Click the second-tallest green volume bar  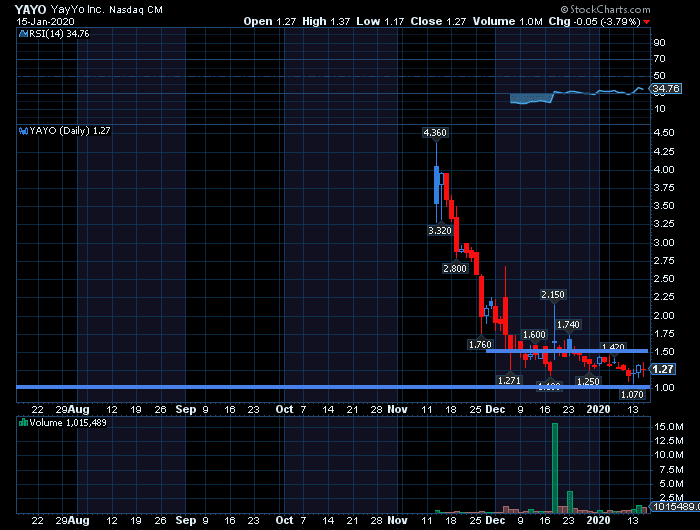tap(570, 502)
